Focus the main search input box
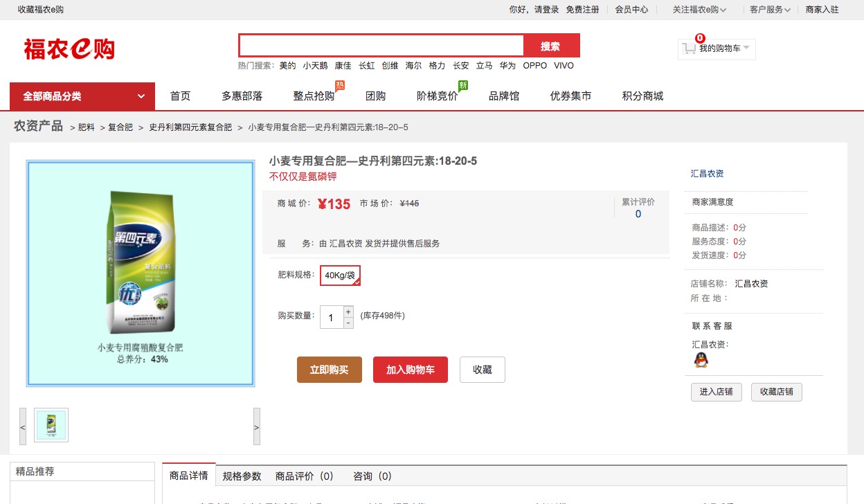 tap(381, 46)
